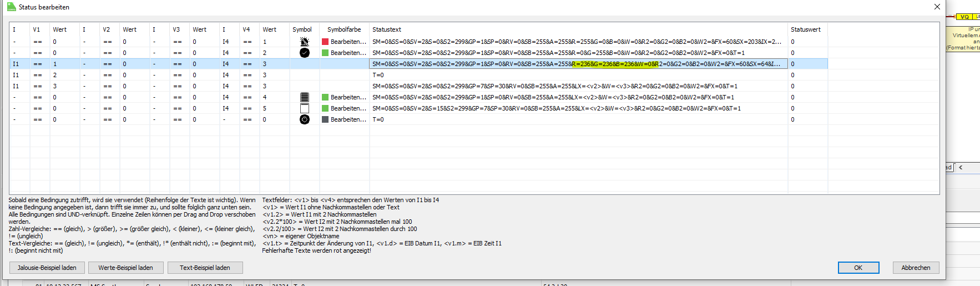Click the Statuswert column header
Screen dimensions: 980x286
808,29
